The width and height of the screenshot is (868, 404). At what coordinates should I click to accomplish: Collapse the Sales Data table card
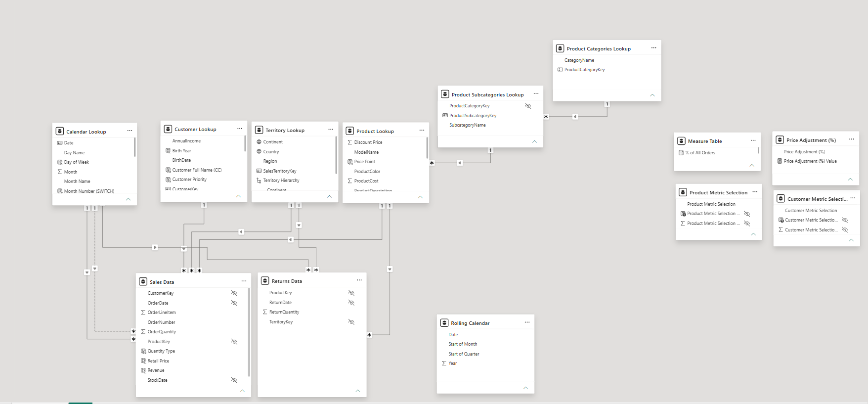click(242, 391)
